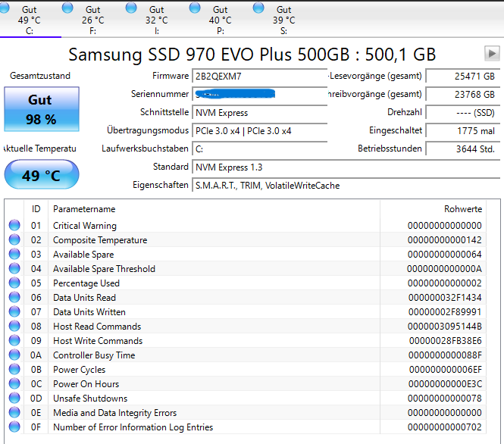This screenshot has height=444, width=504.
Task: Click the Lesevorgänge value 25471 GB
Action: tap(463, 77)
